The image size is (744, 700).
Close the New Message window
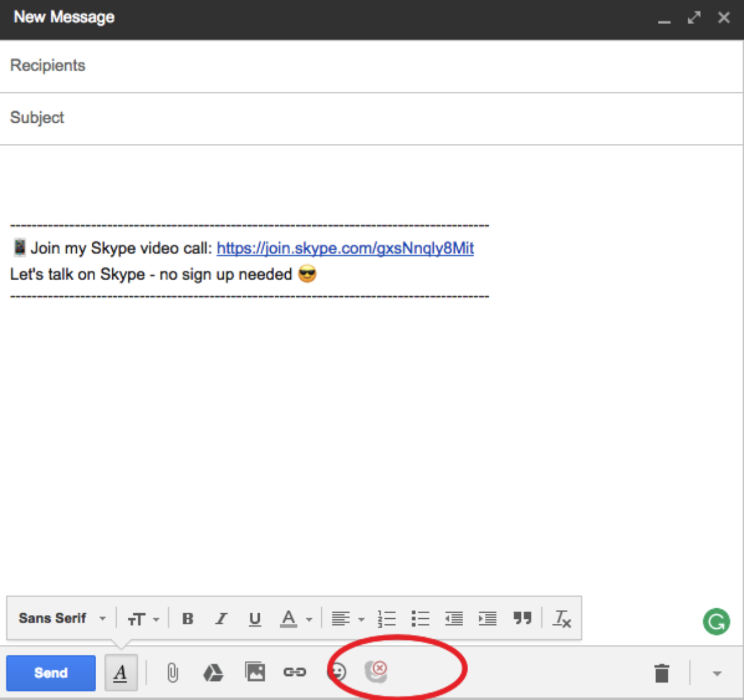click(x=724, y=17)
